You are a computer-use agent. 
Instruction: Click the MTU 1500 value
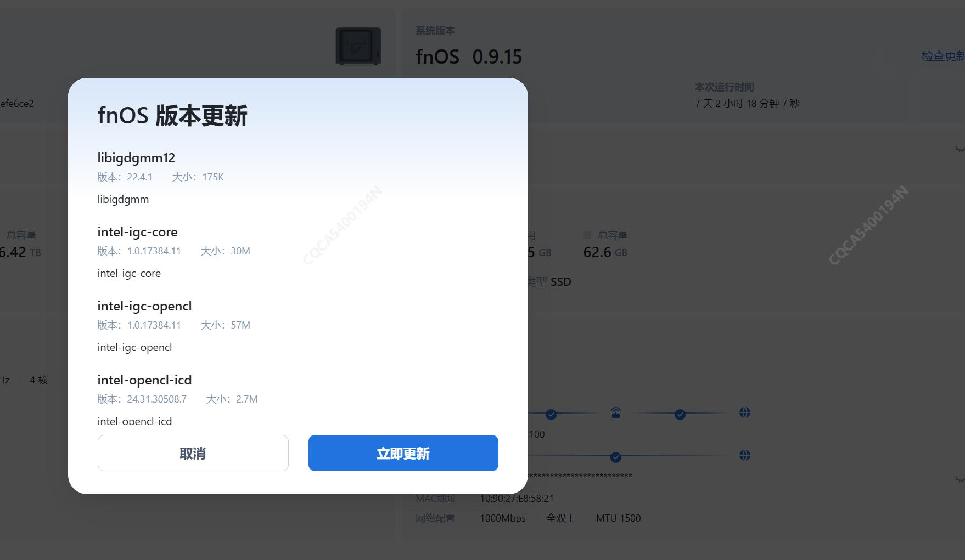pos(618,518)
